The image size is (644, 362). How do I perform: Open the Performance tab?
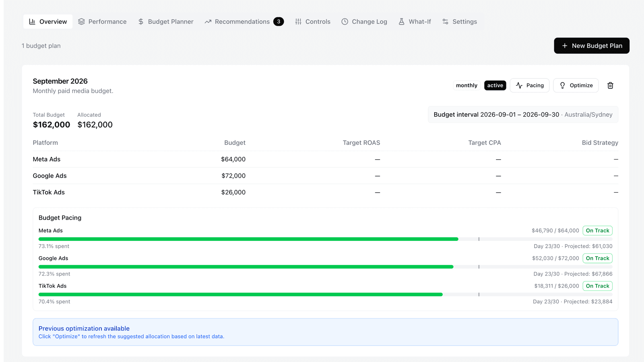[x=102, y=21]
